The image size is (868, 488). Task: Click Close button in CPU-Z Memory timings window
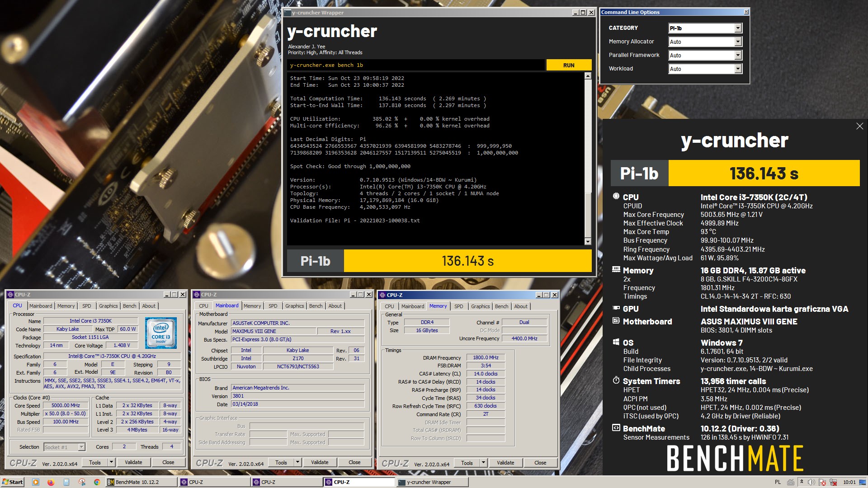540,462
